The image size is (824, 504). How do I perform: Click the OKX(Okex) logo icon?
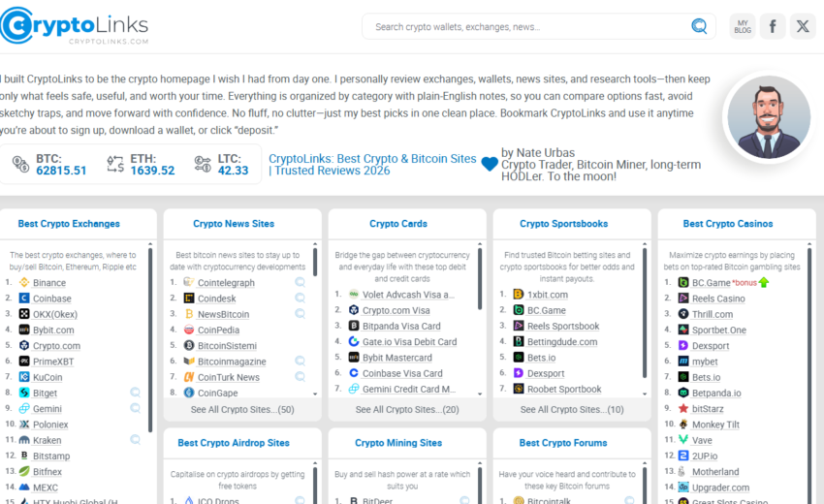[x=24, y=314]
